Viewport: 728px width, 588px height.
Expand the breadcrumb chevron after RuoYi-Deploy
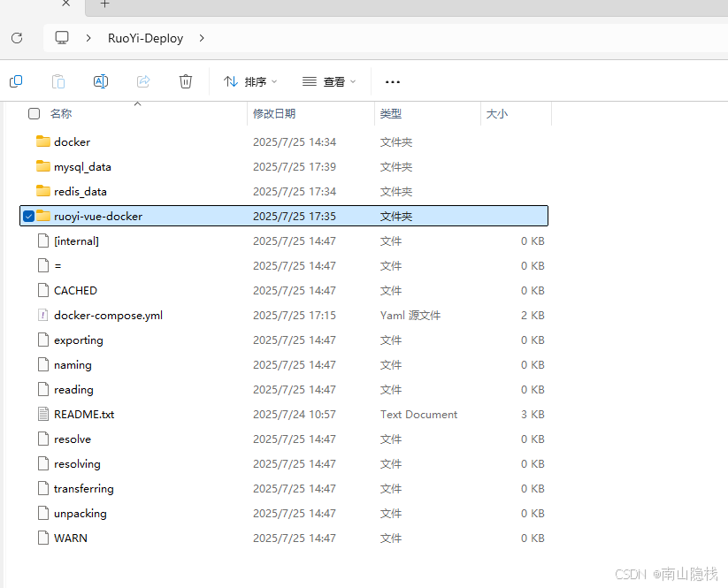pos(202,38)
